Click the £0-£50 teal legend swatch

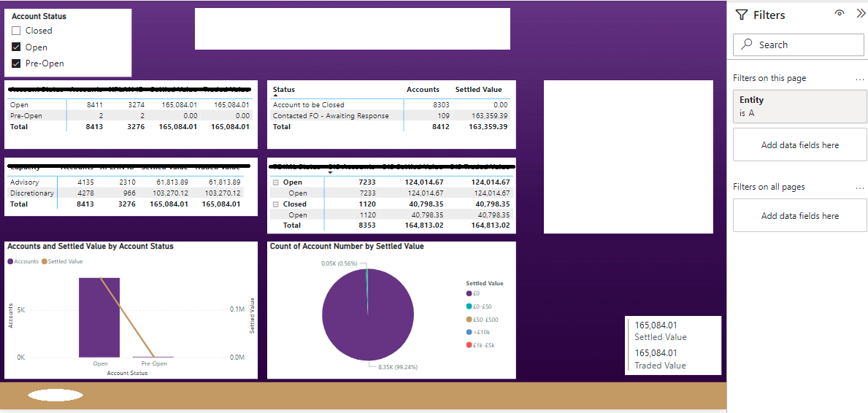tap(469, 306)
